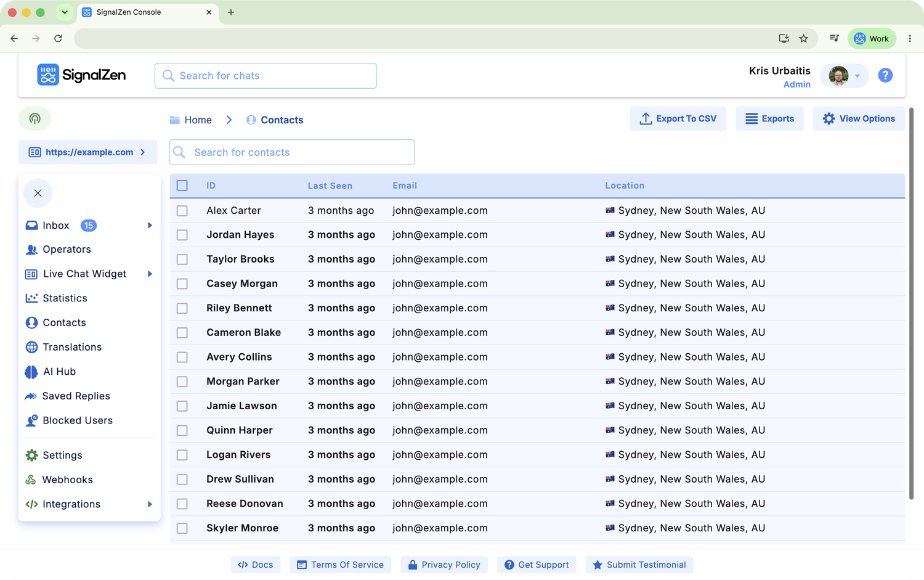Focus the Search for contacts field
The image size is (924, 580).
pyautogui.click(x=292, y=152)
